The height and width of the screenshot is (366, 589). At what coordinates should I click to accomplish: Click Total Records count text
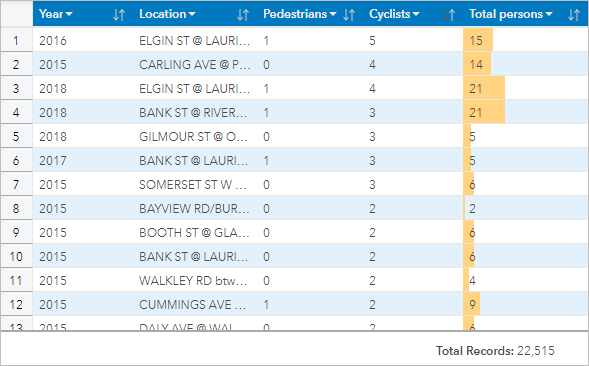pos(495,351)
